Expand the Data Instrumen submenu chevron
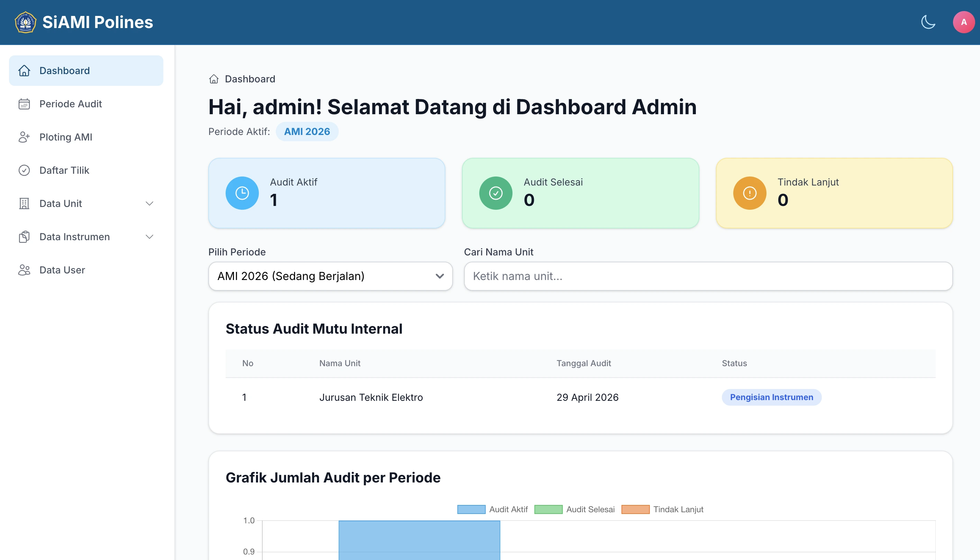Viewport: 980px width, 560px height. [149, 237]
